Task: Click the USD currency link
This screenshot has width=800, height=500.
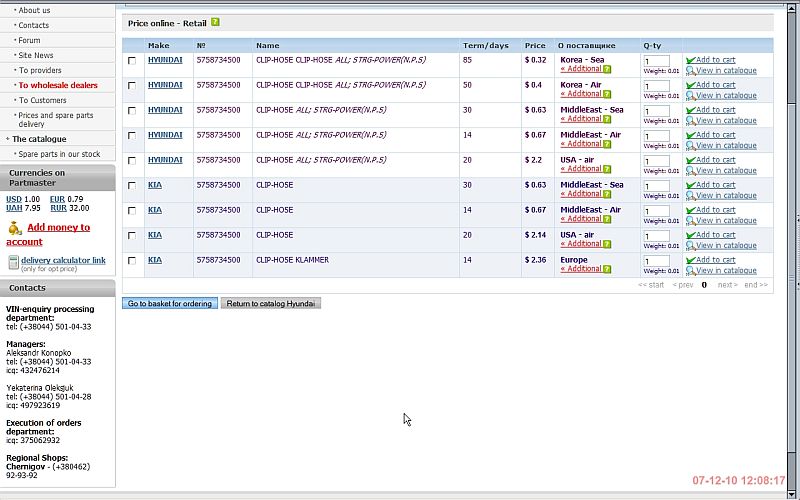Action: 14,199
